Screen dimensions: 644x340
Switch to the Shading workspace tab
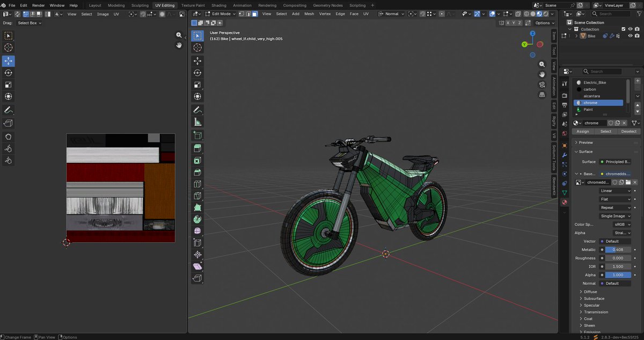click(219, 5)
